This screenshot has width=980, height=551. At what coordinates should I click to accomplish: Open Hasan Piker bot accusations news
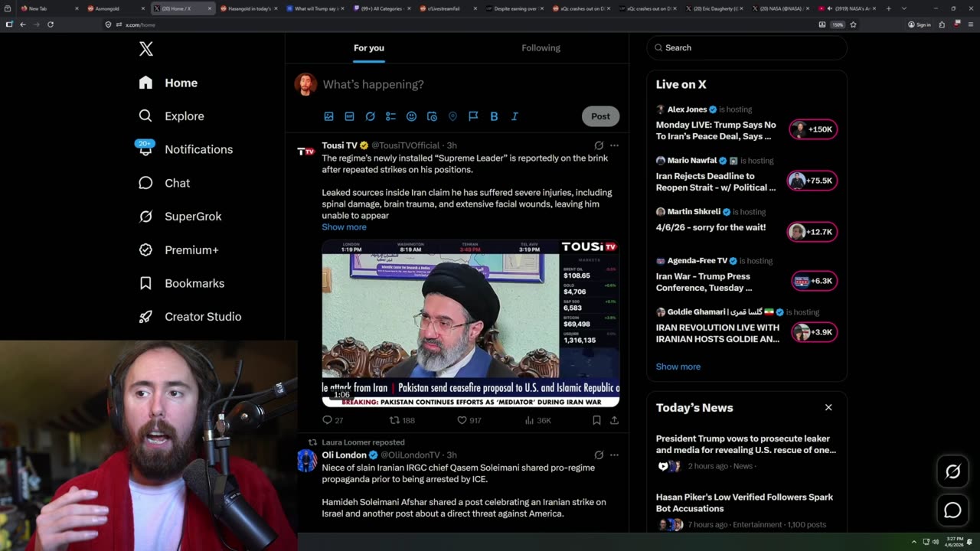click(746, 510)
